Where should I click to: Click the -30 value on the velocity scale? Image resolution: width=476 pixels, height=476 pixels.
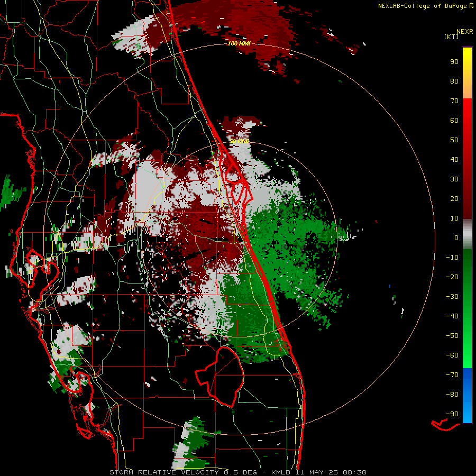tap(452, 297)
